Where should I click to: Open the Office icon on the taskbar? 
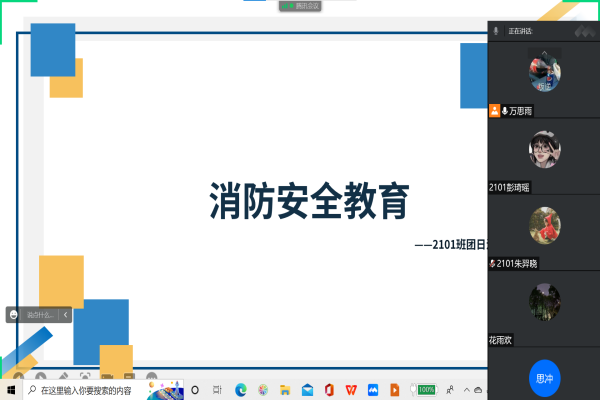point(328,389)
